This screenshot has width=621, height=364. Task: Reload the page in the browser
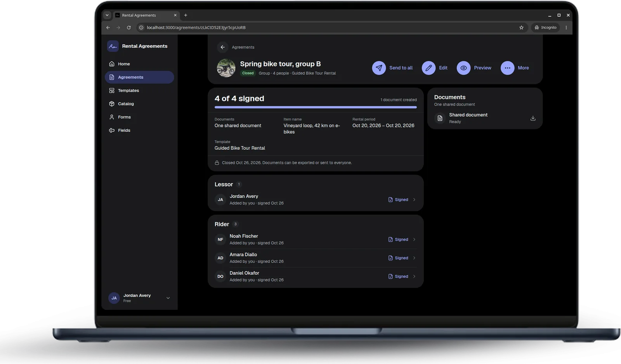coord(129,28)
